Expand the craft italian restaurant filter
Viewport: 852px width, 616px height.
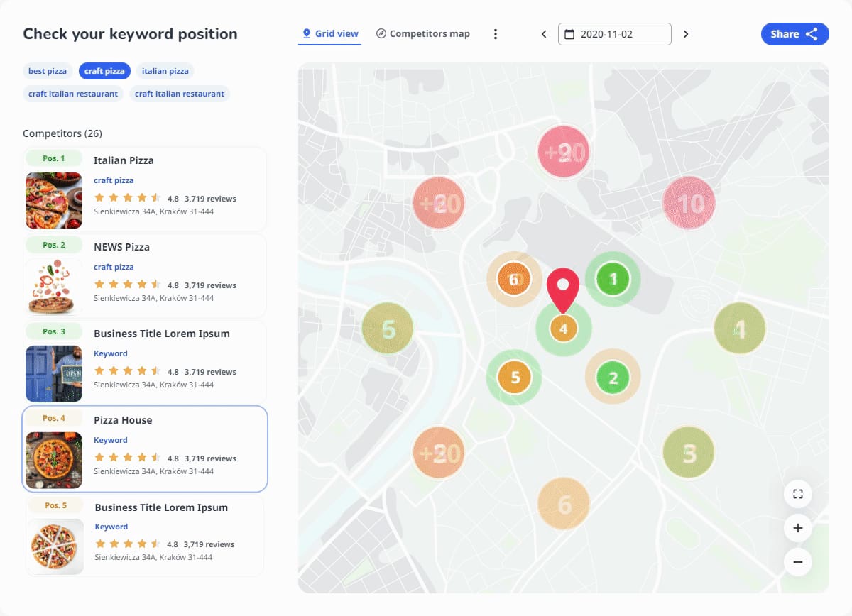(72, 93)
